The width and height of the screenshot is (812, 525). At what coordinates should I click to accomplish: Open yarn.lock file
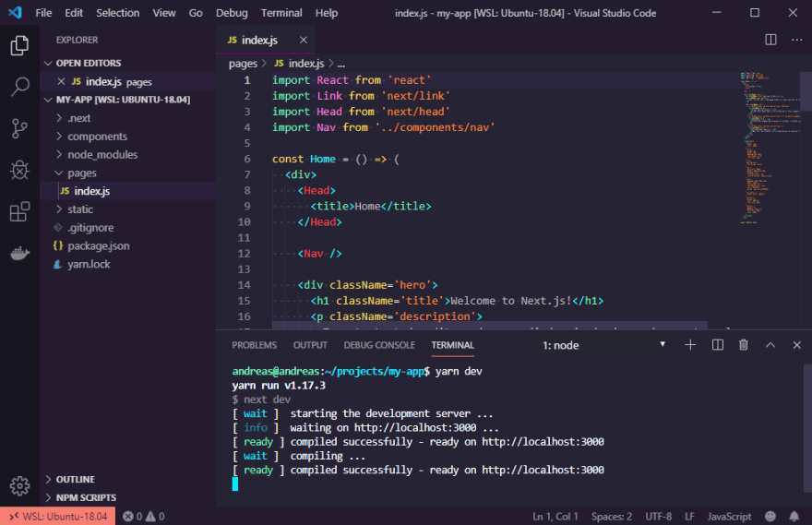(x=89, y=264)
